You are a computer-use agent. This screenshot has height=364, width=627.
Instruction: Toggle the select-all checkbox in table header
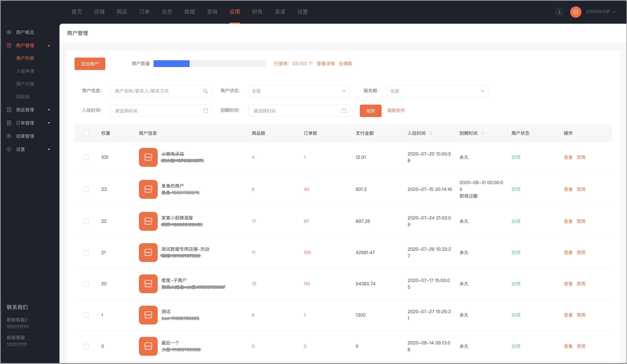coord(86,133)
